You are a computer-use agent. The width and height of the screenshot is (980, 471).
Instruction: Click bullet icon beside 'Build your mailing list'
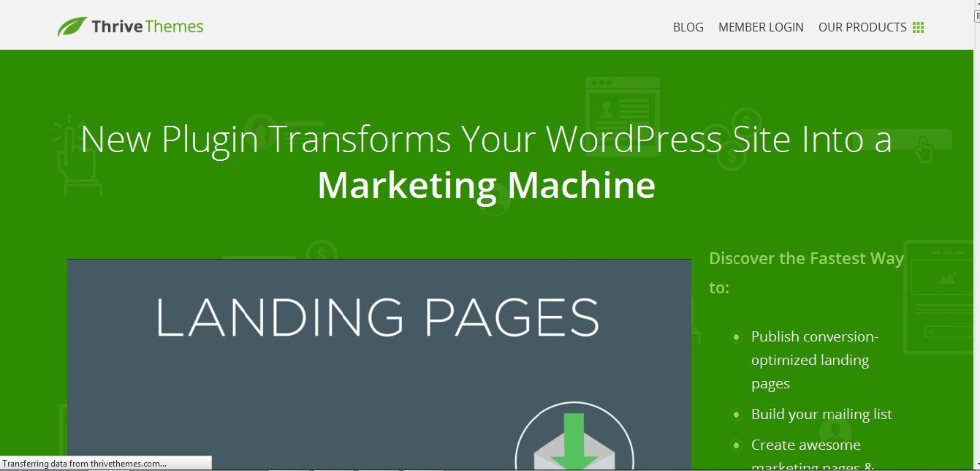click(x=736, y=415)
